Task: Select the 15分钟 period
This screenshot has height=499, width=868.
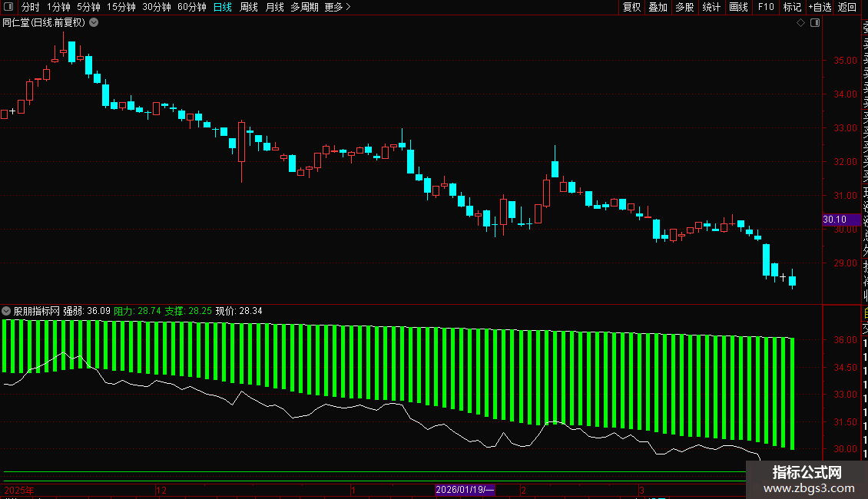Action: [x=121, y=7]
